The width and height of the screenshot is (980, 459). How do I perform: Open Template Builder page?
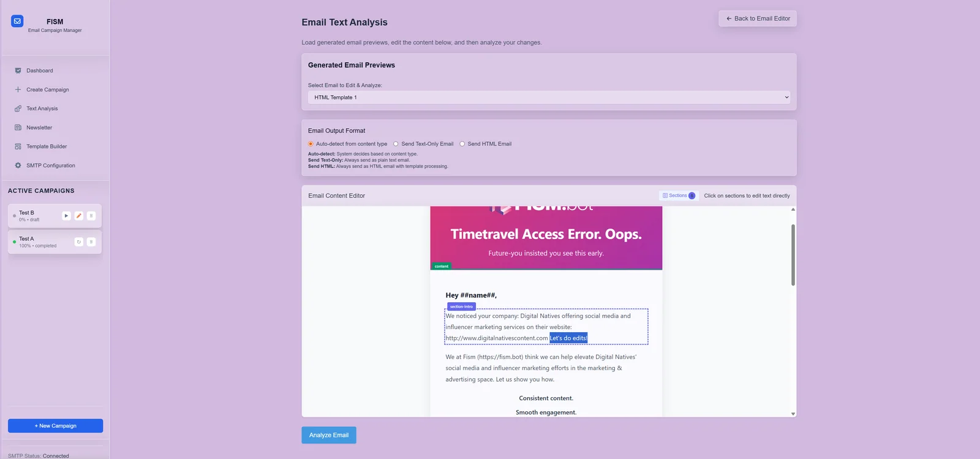pos(47,146)
